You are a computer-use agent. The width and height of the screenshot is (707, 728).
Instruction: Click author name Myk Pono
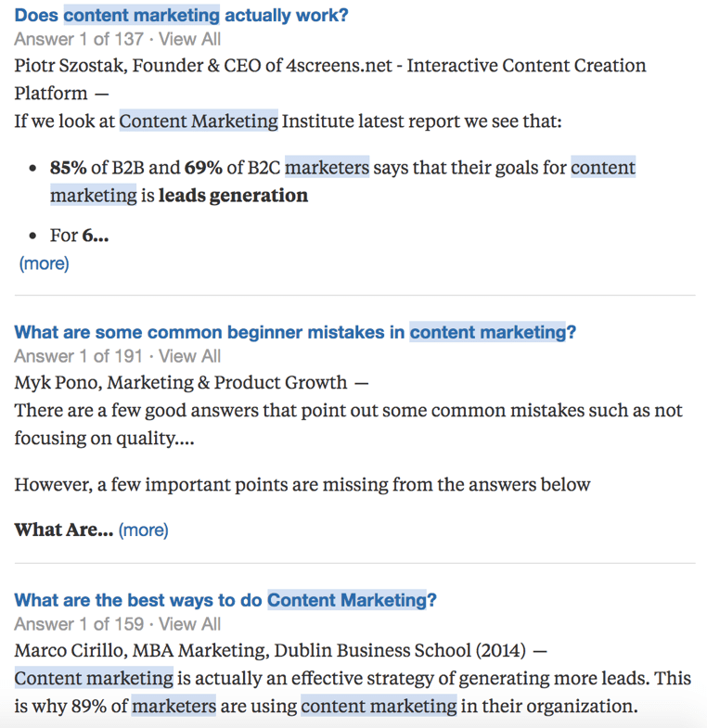pos(55,382)
